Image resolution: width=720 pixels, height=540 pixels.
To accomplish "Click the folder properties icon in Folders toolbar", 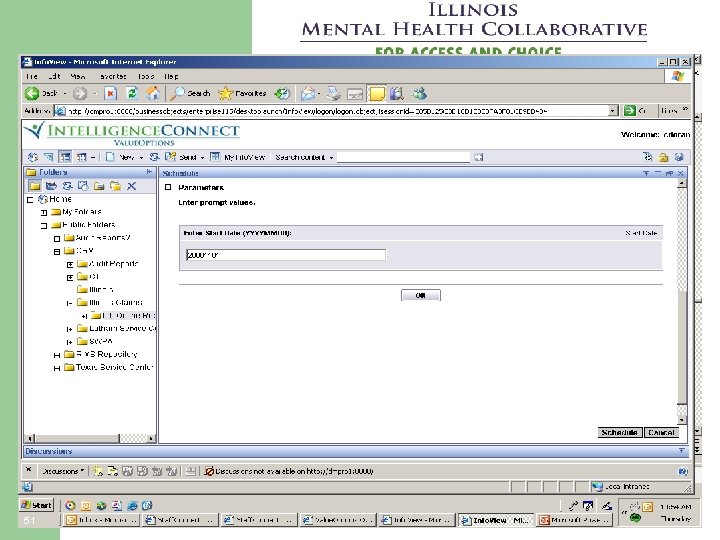I will pos(83,186).
